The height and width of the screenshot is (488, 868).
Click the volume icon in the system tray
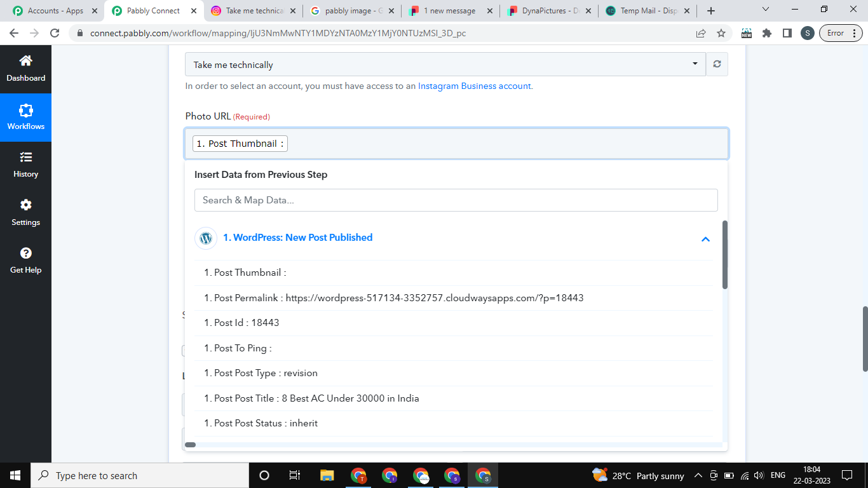[x=758, y=475]
